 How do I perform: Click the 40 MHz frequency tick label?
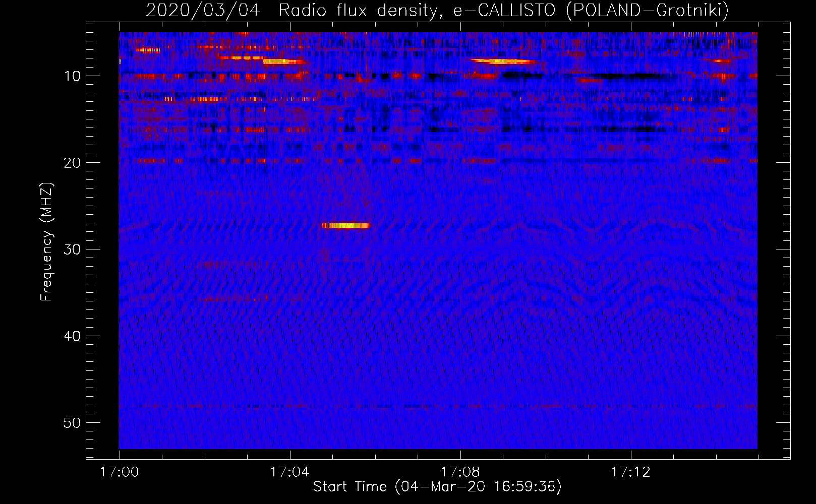click(73, 336)
